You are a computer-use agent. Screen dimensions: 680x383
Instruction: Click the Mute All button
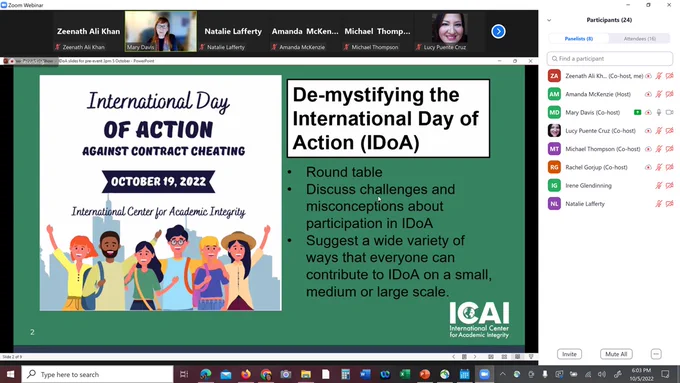click(616, 354)
